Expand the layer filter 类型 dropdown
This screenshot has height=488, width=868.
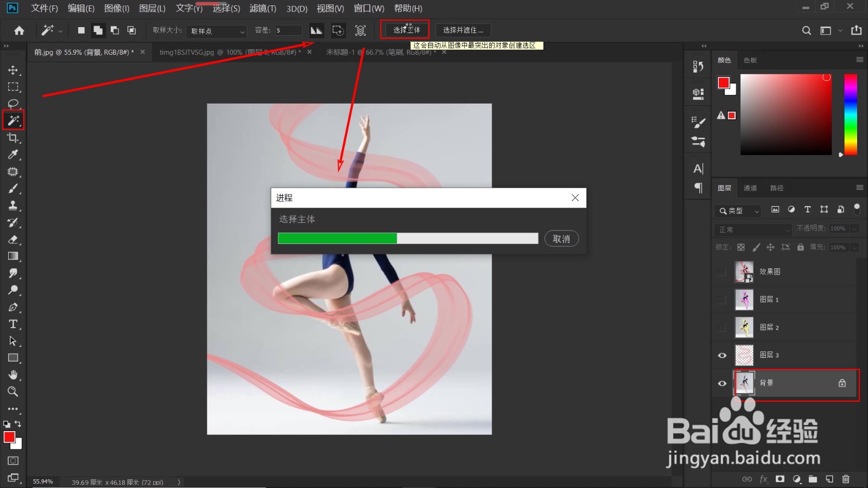tap(739, 210)
